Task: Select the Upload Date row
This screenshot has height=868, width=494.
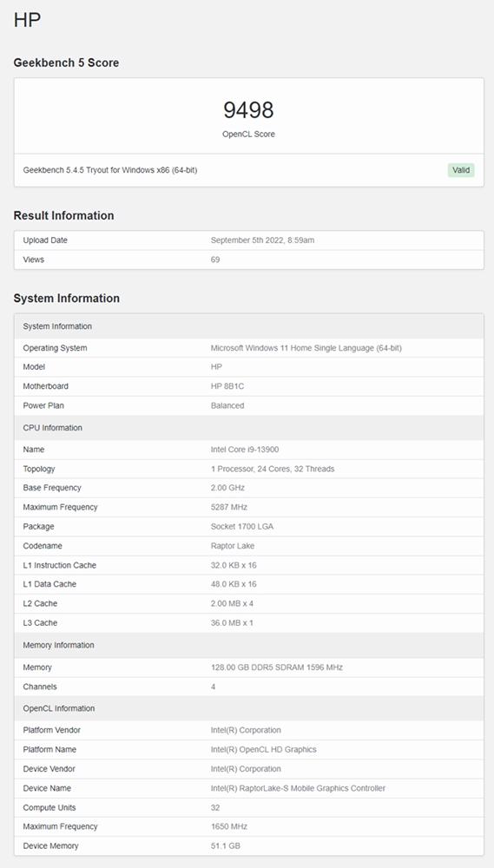Action: coord(248,240)
